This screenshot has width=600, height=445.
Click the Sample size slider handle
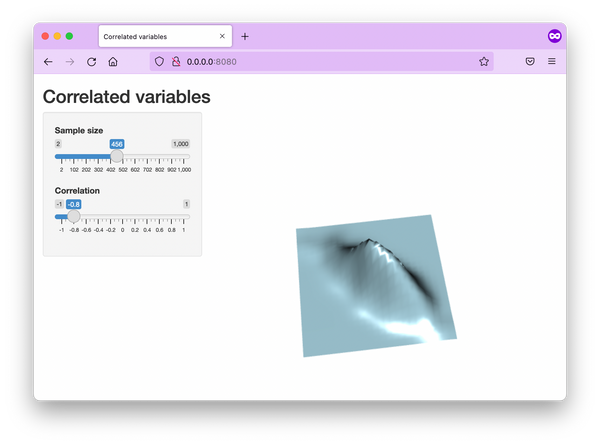[117, 156]
